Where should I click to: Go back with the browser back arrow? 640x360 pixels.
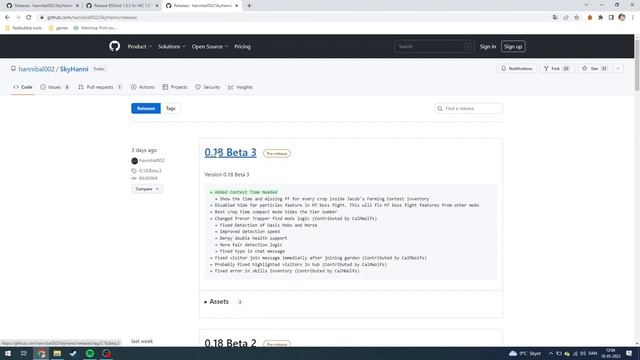7,18
